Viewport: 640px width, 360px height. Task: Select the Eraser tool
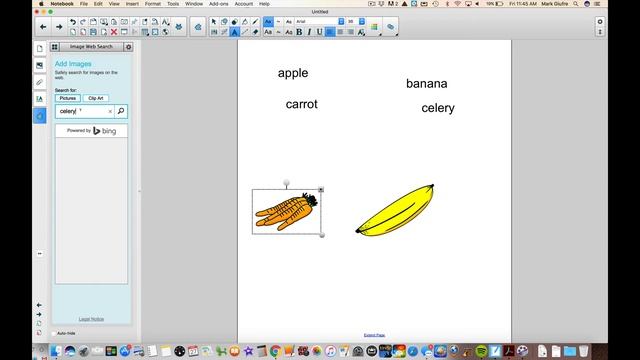(255, 32)
